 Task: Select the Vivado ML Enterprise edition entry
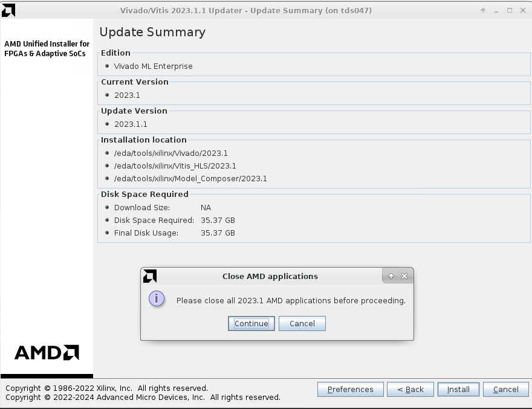[153, 66]
